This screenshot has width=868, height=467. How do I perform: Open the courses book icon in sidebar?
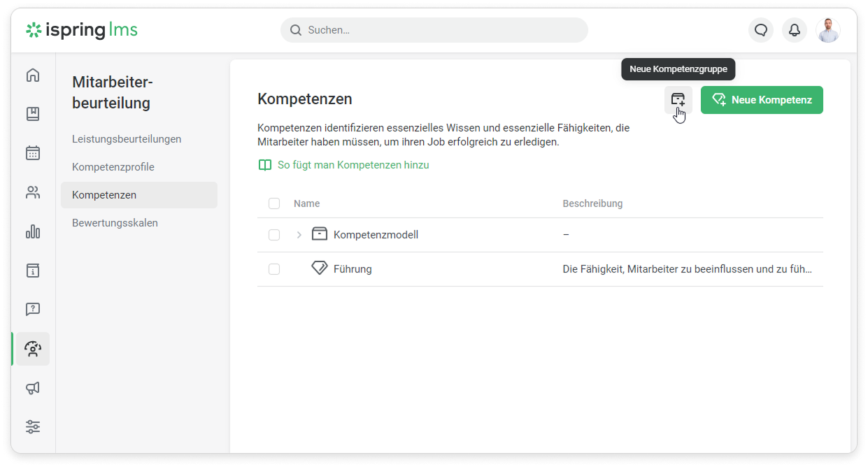(33, 114)
